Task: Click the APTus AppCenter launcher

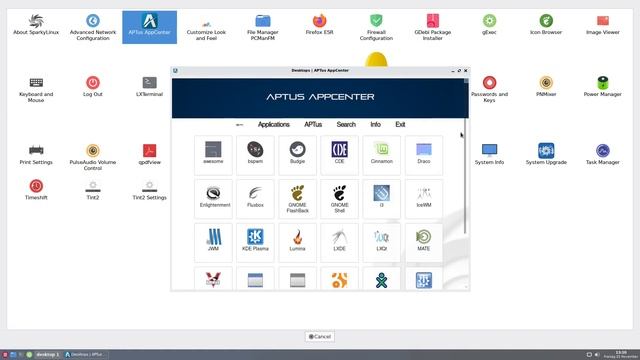Action: (149, 27)
